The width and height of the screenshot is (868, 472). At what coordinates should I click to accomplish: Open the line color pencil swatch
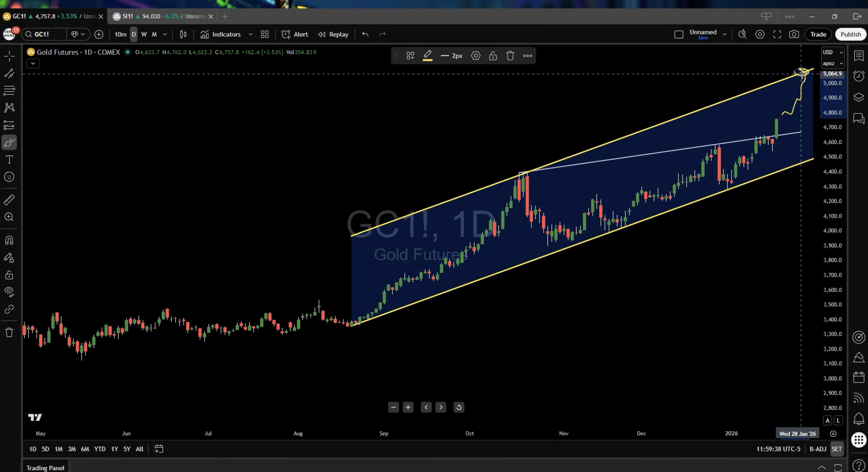pyautogui.click(x=427, y=56)
